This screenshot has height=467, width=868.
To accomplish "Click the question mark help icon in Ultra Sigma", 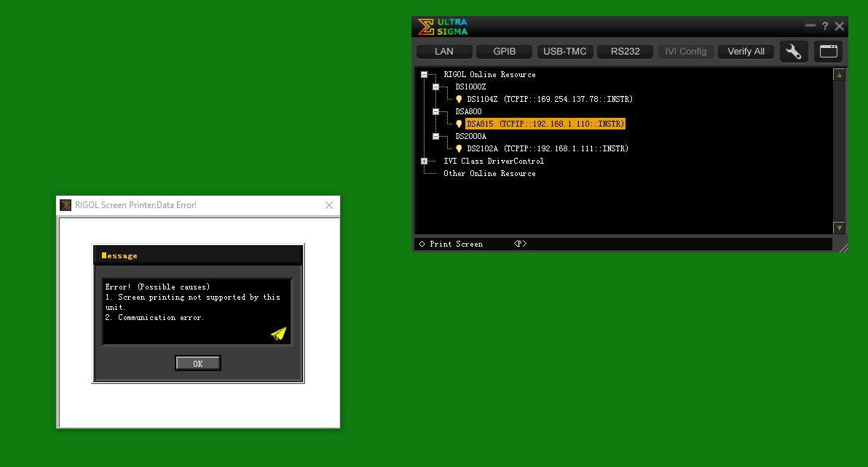I will pos(825,26).
